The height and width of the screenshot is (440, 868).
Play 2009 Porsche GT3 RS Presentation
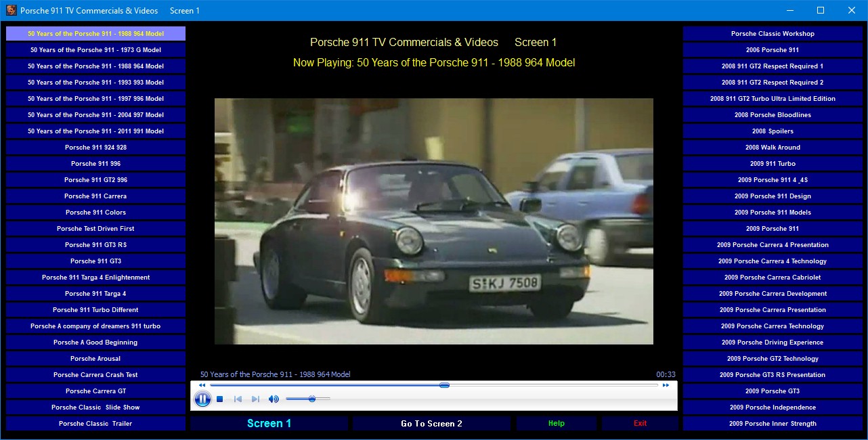tap(773, 375)
